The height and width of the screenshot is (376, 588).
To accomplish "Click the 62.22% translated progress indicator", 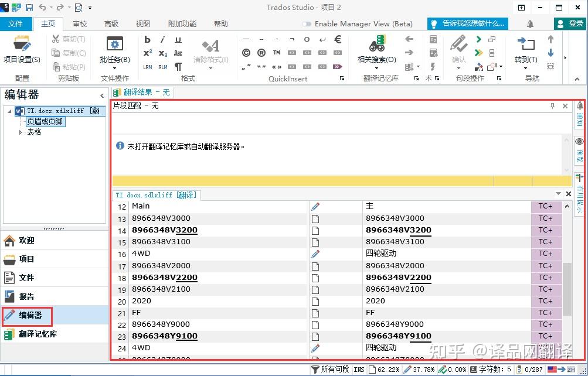I will point(388,370).
